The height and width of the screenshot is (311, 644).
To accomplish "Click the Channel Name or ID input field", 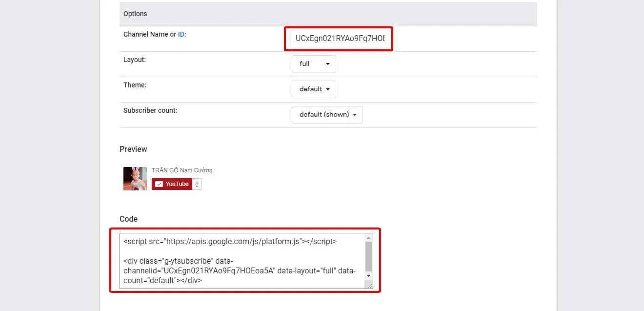I will click(x=340, y=39).
